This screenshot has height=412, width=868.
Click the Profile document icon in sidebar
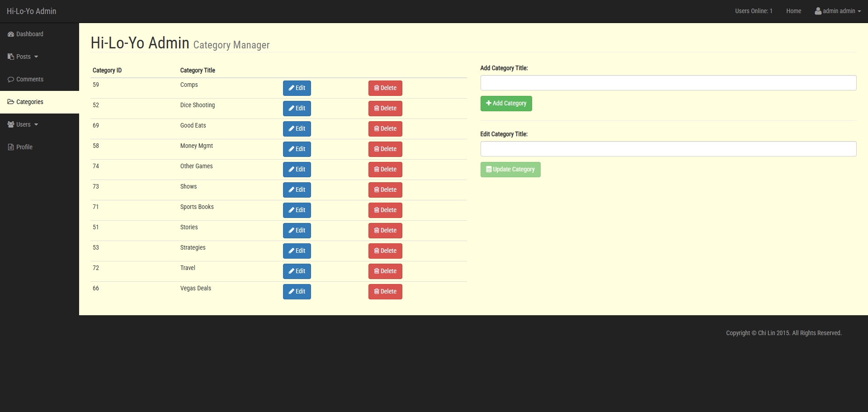click(x=11, y=147)
